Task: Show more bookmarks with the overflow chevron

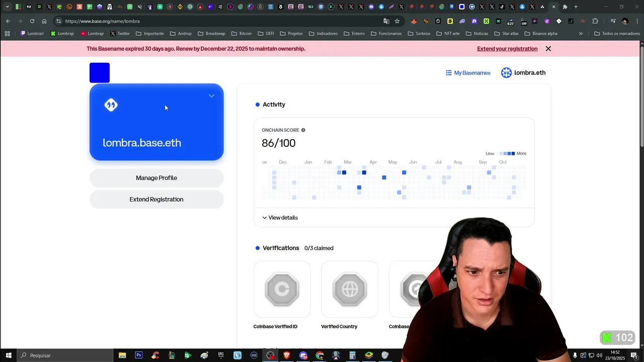Action: tap(581, 34)
